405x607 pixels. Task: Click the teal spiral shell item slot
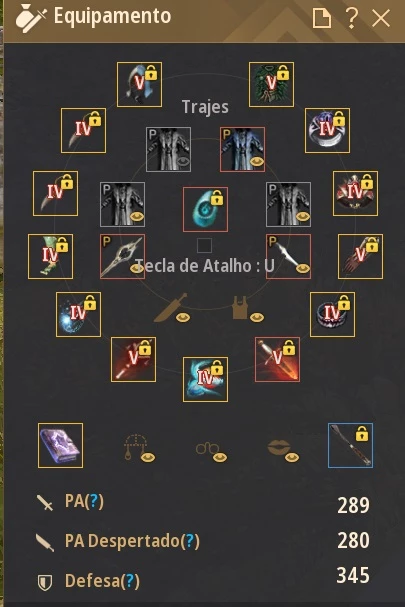(x=205, y=209)
